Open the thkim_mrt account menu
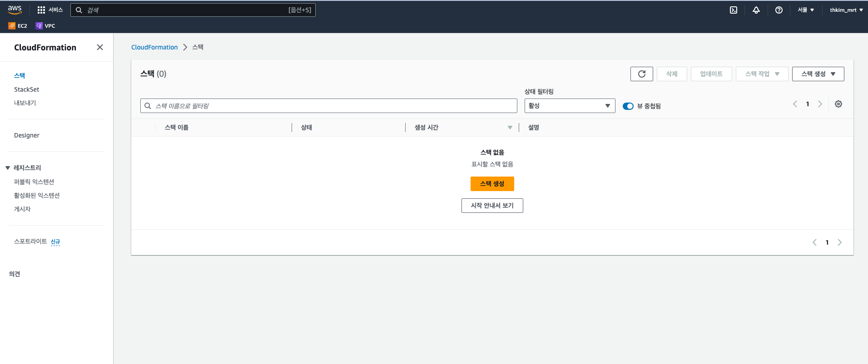The width and height of the screenshot is (868, 364). (846, 10)
